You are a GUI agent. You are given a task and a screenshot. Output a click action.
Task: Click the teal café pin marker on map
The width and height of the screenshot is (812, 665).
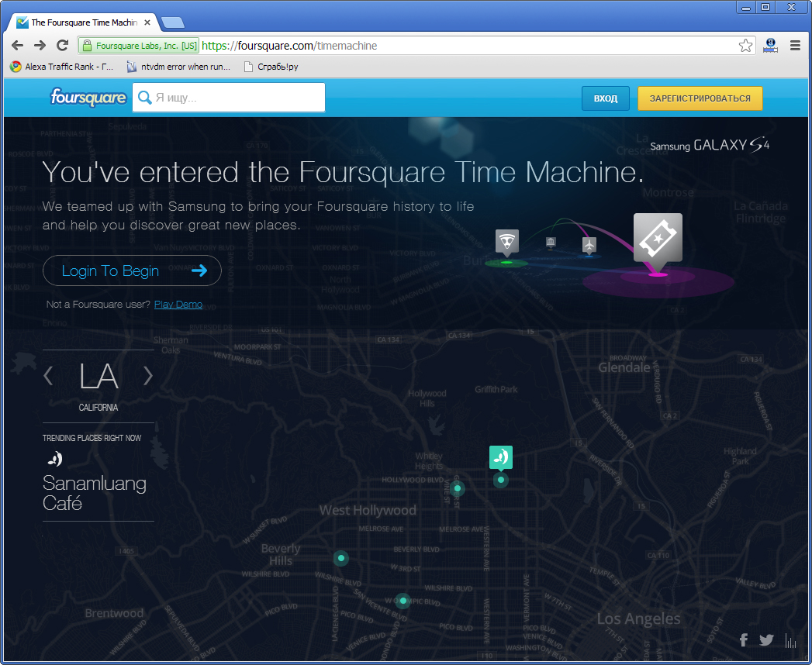(x=501, y=457)
